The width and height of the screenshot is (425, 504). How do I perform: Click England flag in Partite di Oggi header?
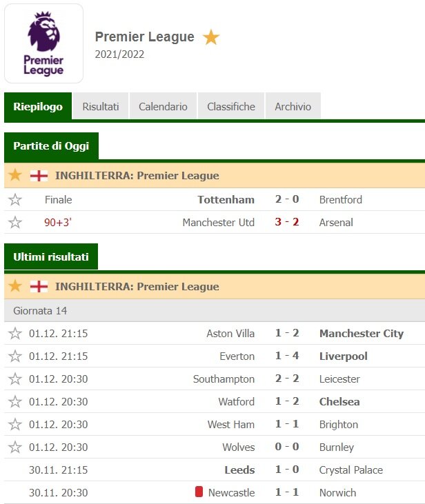[39, 176]
